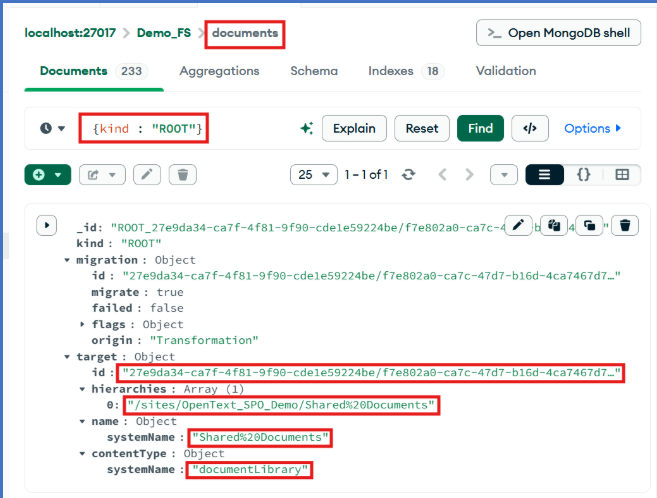Focus the query filter field {kind : "ROOT"}

point(147,128)
